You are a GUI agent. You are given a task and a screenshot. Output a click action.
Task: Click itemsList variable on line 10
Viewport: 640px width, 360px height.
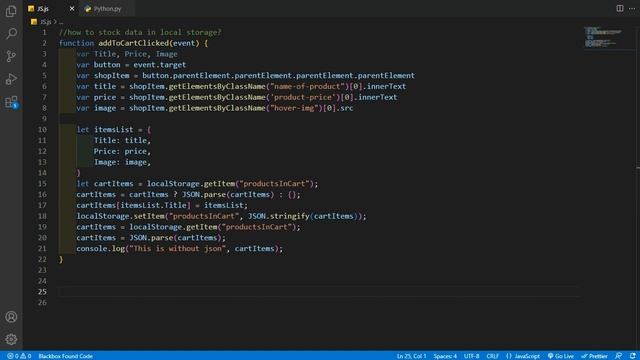coord(113,129)
